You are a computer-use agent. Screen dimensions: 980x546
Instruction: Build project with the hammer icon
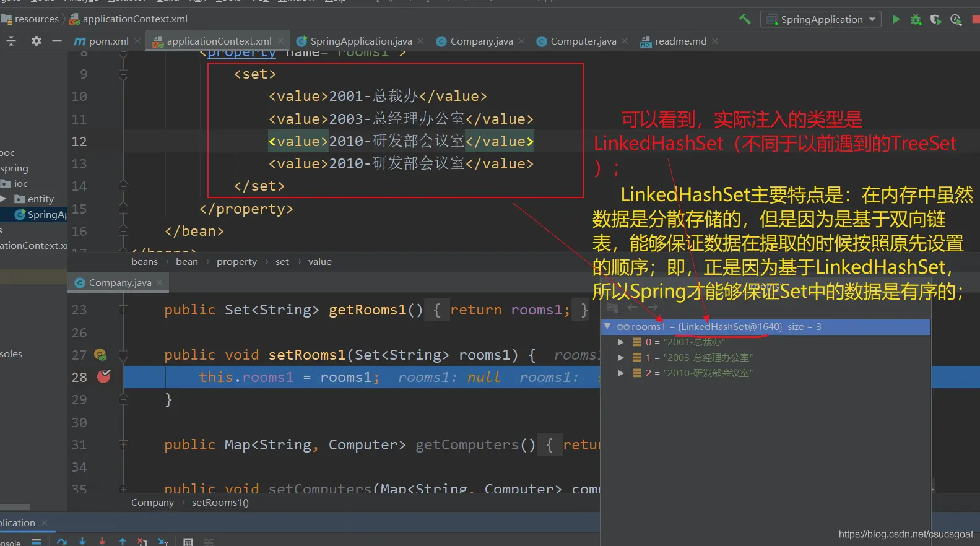pos(745,19)
